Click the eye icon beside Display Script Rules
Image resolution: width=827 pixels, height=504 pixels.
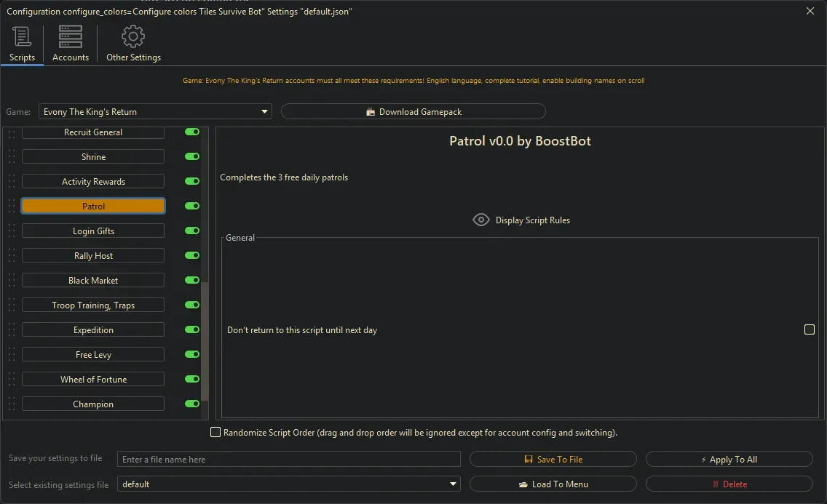coord(480,220)
